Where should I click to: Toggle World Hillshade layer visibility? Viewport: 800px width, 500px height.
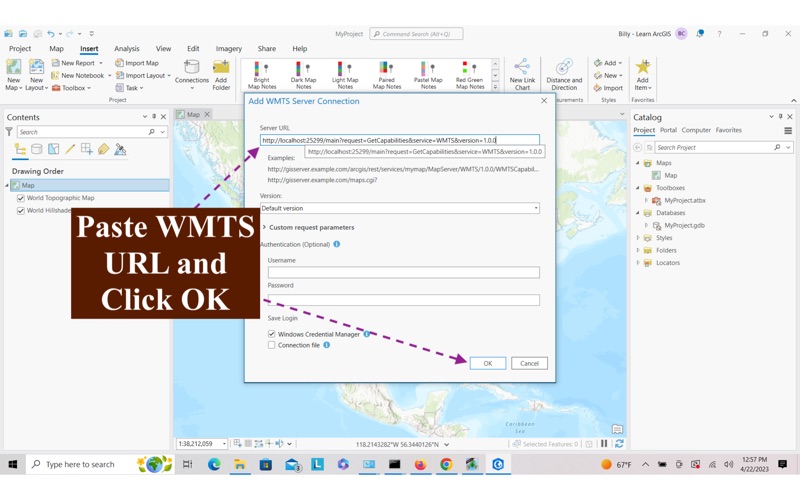click(21, 211)
